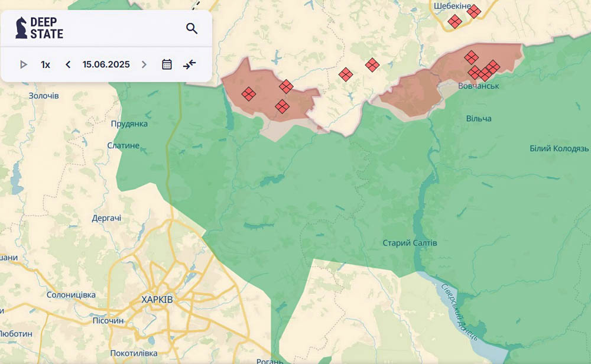Click the search magnifier icon
Screen dimensions: 591x364
(191, 28)
